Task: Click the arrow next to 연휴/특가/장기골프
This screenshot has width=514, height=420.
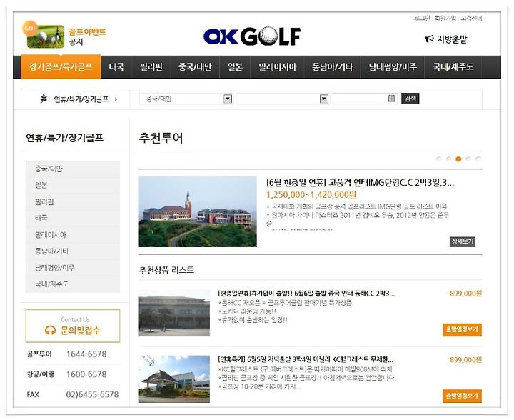Action: click(116, 99)
